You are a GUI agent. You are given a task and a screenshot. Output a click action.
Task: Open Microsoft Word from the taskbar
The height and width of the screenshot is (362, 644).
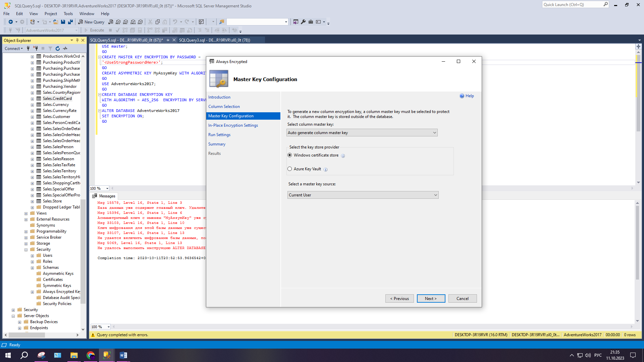[123, 355]
